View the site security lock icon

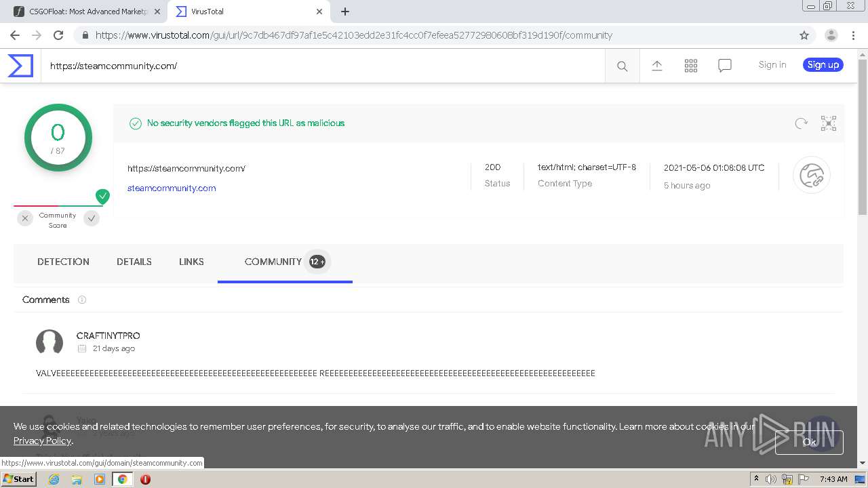coord(85,35)
